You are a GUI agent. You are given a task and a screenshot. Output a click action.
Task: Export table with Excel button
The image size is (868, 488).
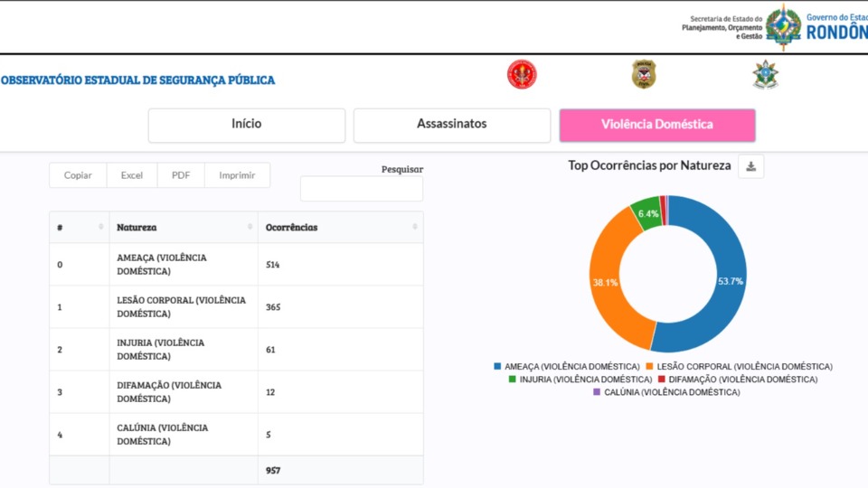coord(132,175)
